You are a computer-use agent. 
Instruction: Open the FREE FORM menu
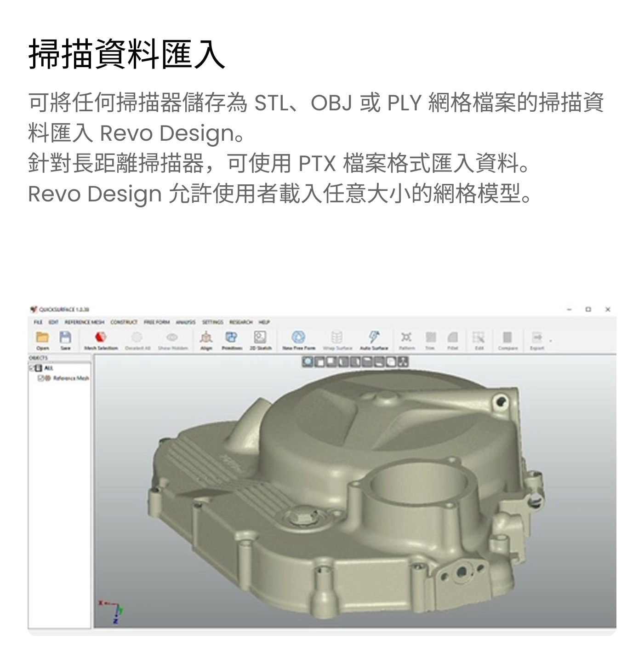157,322
